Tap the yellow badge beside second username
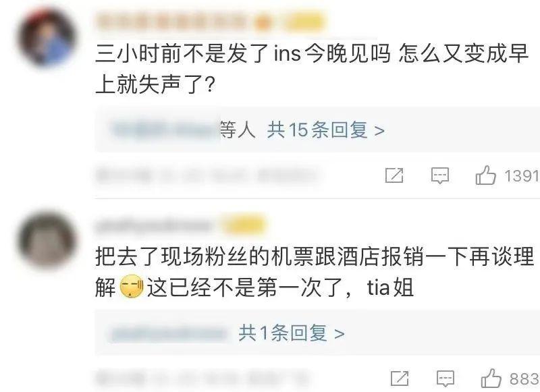This screenshot has width=540, height=392. point(244,226)
